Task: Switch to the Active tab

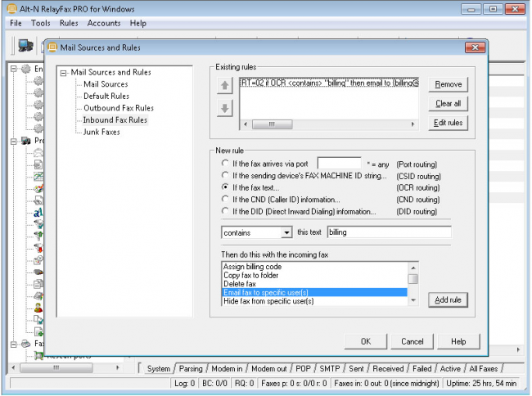Action: (450, 368)
